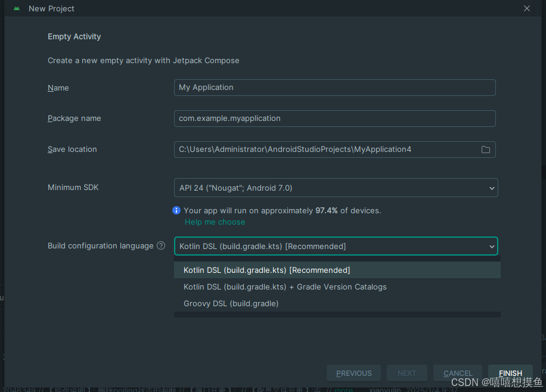Click the Empty Activity heading
Screen dimensions: 546x392
pos(74,36)
